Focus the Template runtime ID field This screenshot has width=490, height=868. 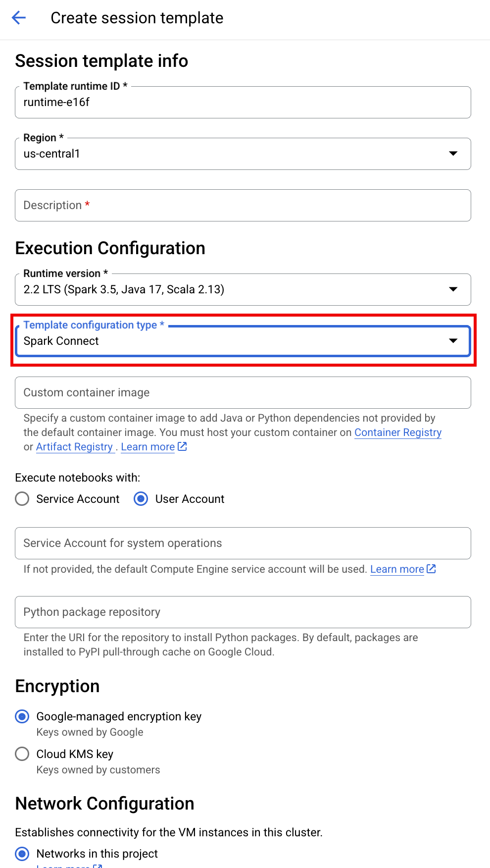[x=243, y=103]
